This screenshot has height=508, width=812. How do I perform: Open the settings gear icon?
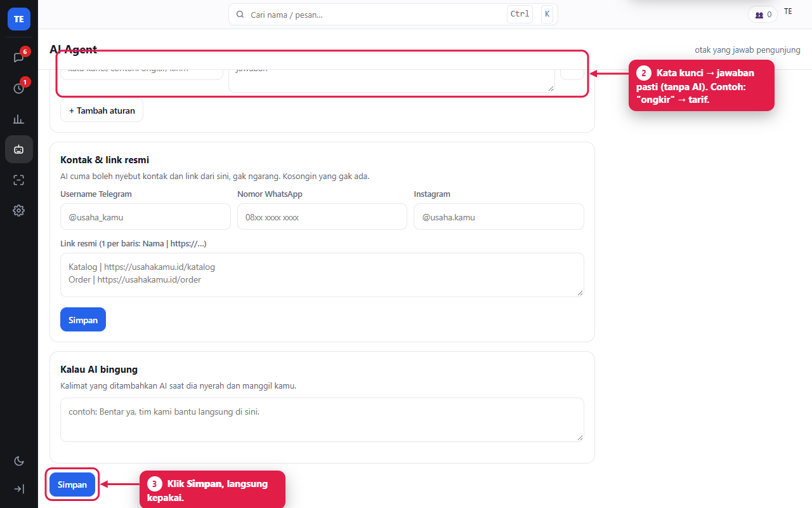click(19, 210)
